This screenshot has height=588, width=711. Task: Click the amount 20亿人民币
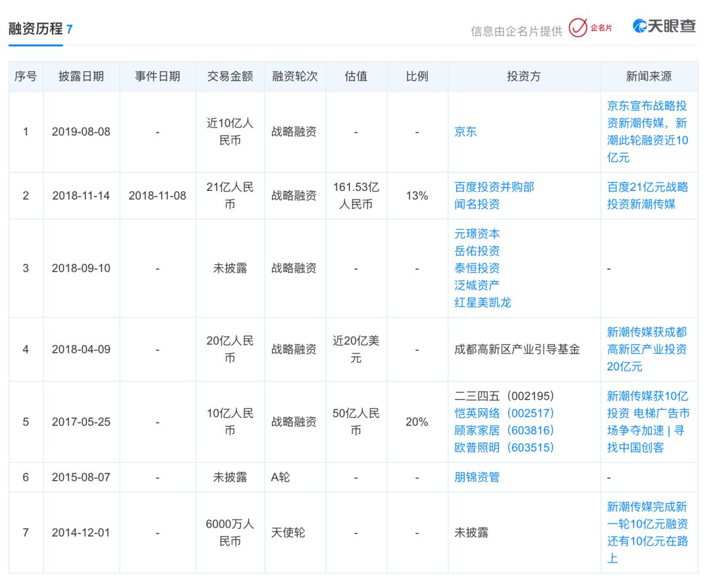230,349
